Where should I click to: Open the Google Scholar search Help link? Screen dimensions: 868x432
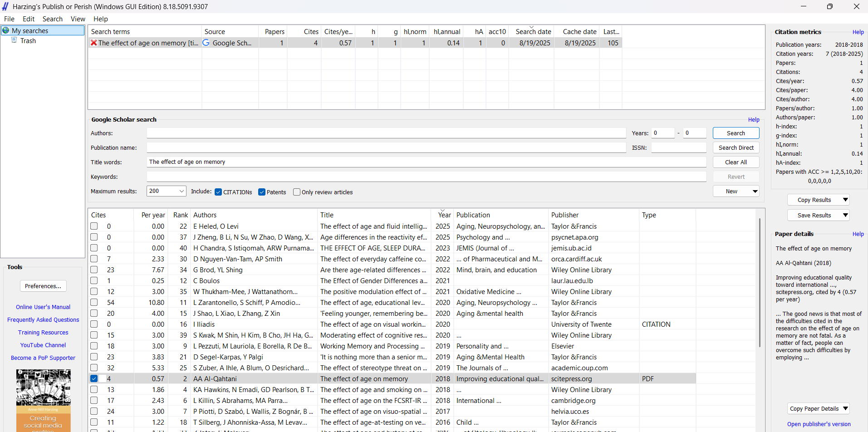(x=754, y=119)
